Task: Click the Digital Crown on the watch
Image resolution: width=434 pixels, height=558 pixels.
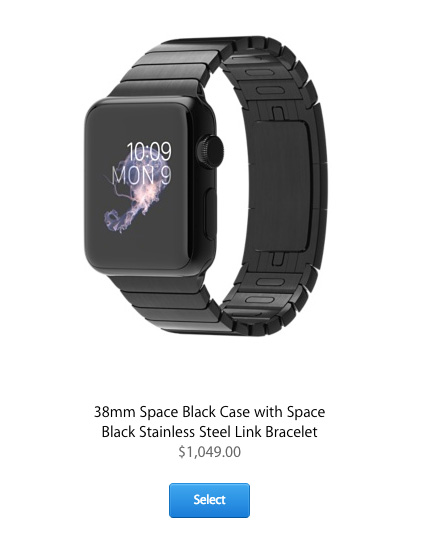Action: click(x=210, y=149)
